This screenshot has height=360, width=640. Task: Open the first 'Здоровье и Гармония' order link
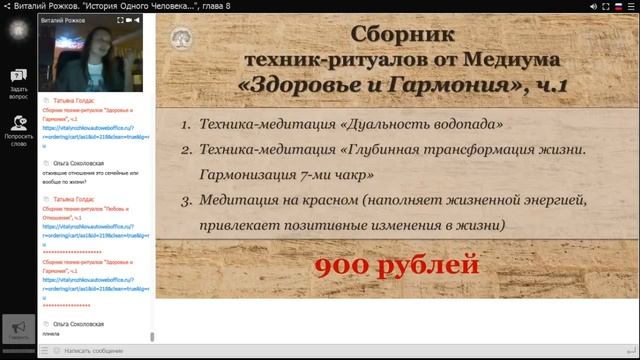tap(96, 136)
